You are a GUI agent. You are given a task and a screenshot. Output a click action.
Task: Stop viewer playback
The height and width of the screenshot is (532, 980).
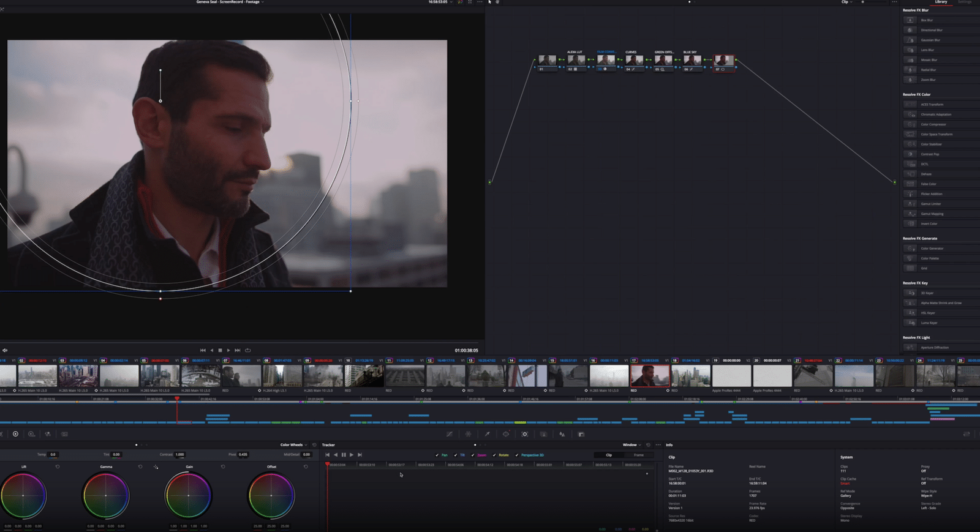pos(220,350)
